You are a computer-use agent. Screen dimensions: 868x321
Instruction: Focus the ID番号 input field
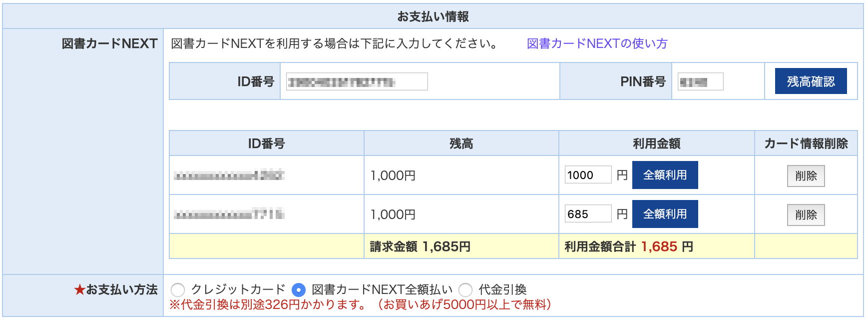point(357,81)
